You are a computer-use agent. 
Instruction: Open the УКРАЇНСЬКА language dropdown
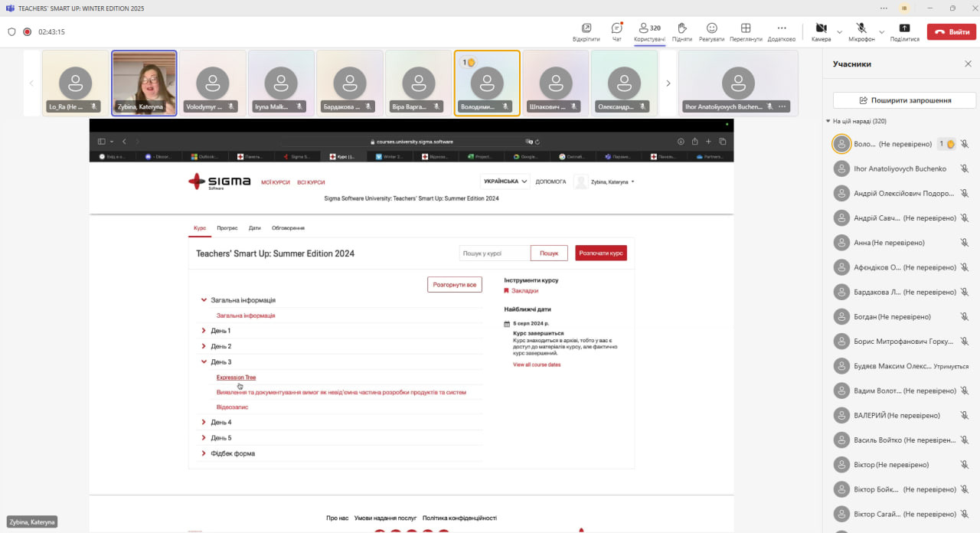pyautogui.click(x=505, y=181)
